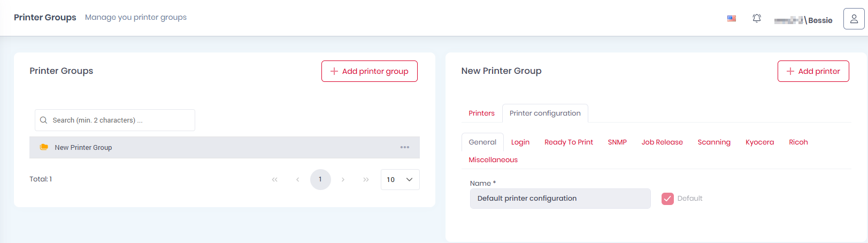Expand the page size dropdown showing 10
This screenshot has width=868, height=243.
pos(400,179)
